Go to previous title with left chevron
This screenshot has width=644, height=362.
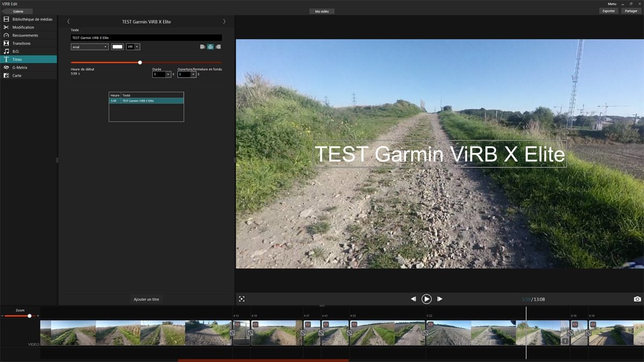[x=69, y=21]
